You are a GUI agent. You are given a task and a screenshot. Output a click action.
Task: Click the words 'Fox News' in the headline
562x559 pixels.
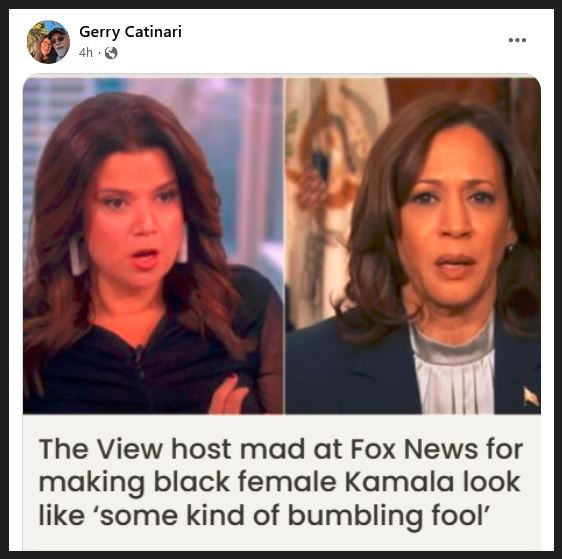click(x=414, y=449)
